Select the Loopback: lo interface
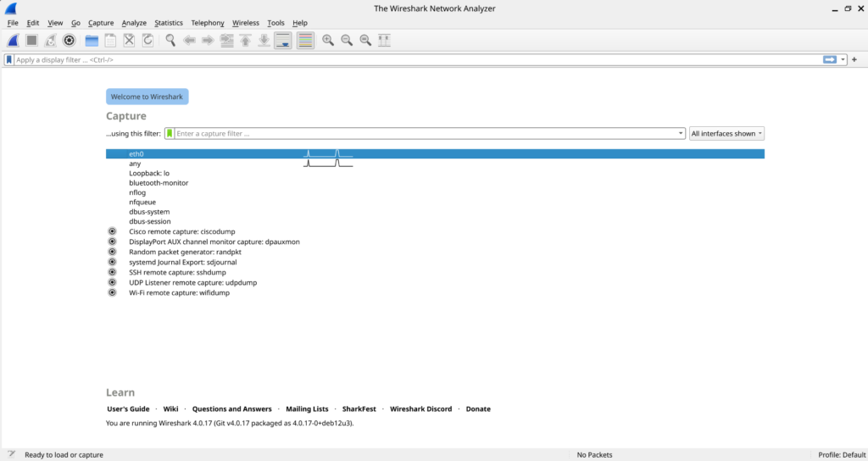 (149, 173)
